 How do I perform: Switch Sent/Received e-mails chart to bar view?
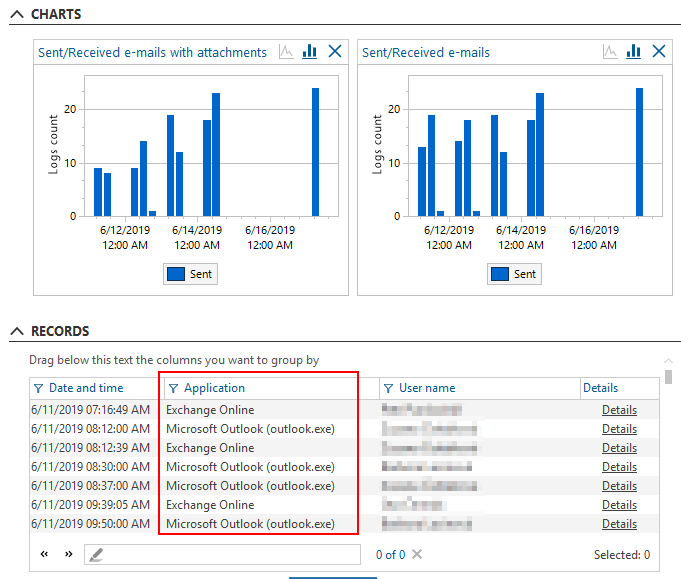point(634,52)
